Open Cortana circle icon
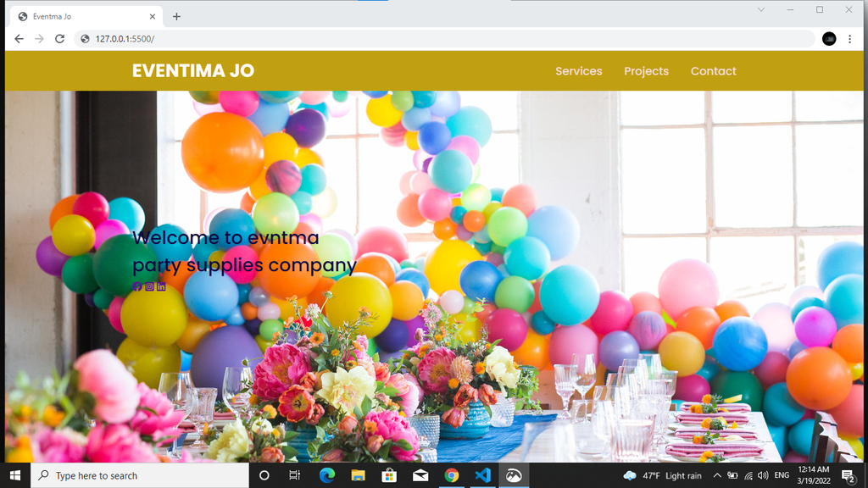868x488 pixels. coord(264,475)
